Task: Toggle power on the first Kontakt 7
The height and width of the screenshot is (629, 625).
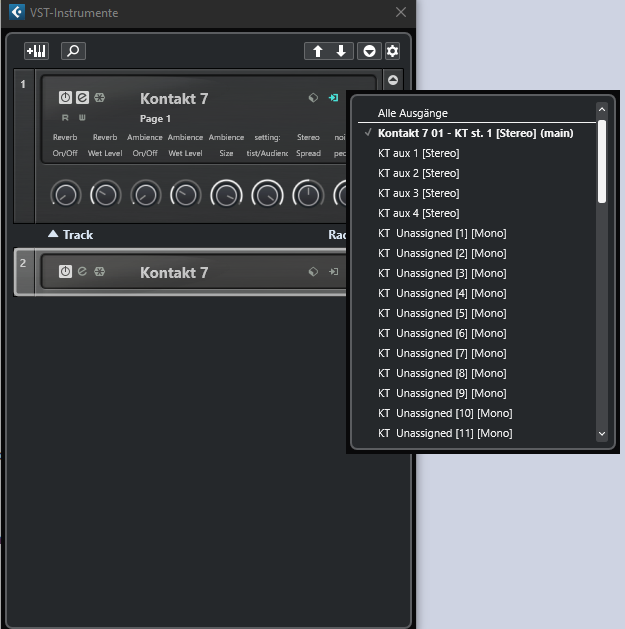Action: [x=65, y=98]
